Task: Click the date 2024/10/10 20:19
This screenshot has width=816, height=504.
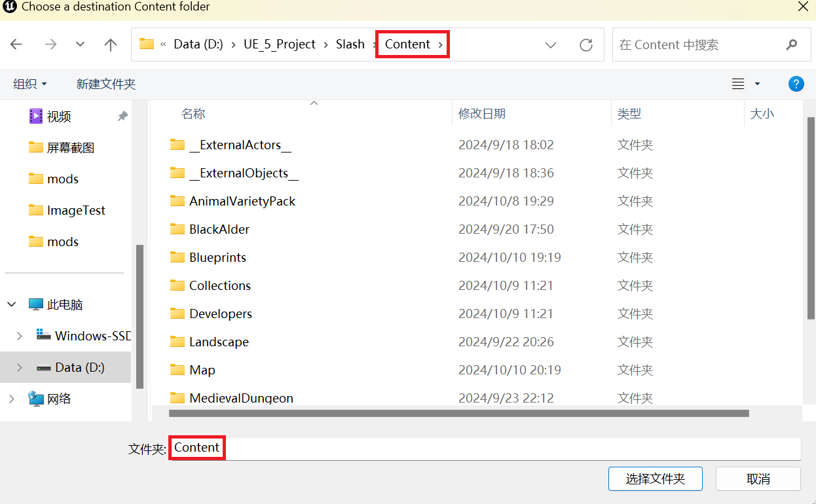Action: [x=510, y=370]
